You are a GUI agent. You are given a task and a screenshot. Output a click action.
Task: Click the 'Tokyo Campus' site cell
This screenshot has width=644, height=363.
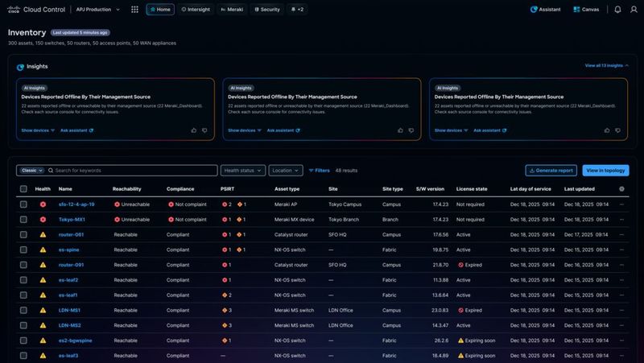click(345, 204)
